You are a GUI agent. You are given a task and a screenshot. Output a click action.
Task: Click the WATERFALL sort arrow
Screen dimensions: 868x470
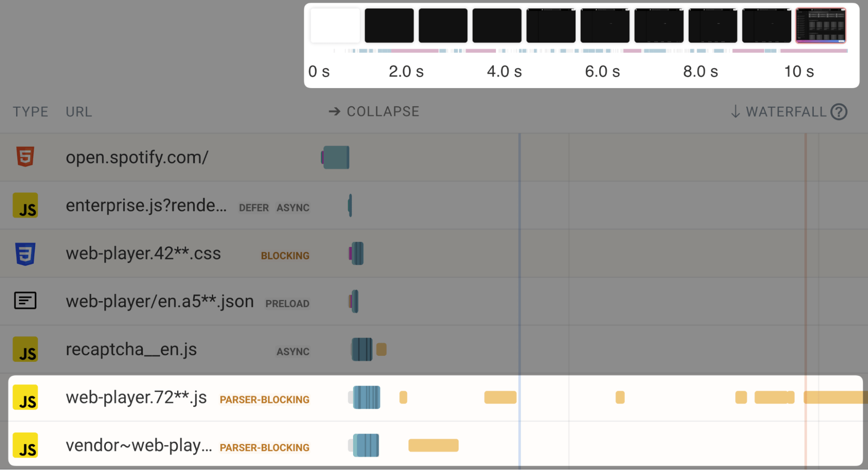pos(734,112)
